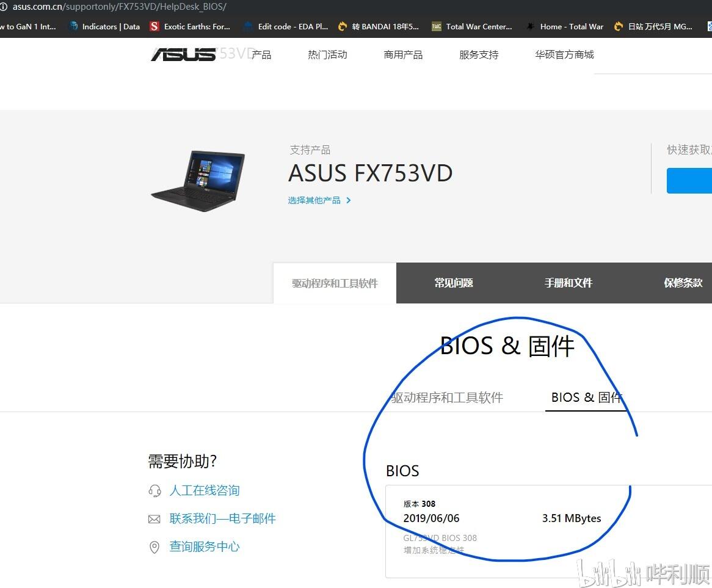Viewport: 712px width, 588px height.
Task: Open the 热门活动 menu
Action: click(327, 55)
